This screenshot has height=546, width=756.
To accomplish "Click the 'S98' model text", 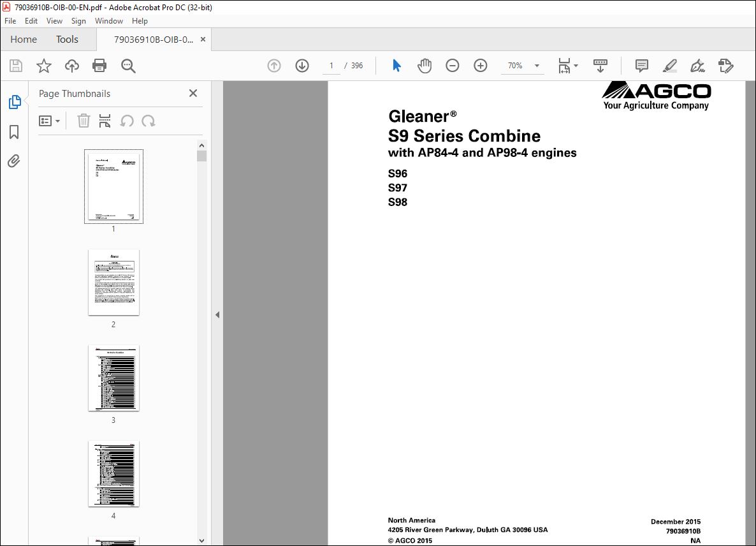I will click(398, 202).
